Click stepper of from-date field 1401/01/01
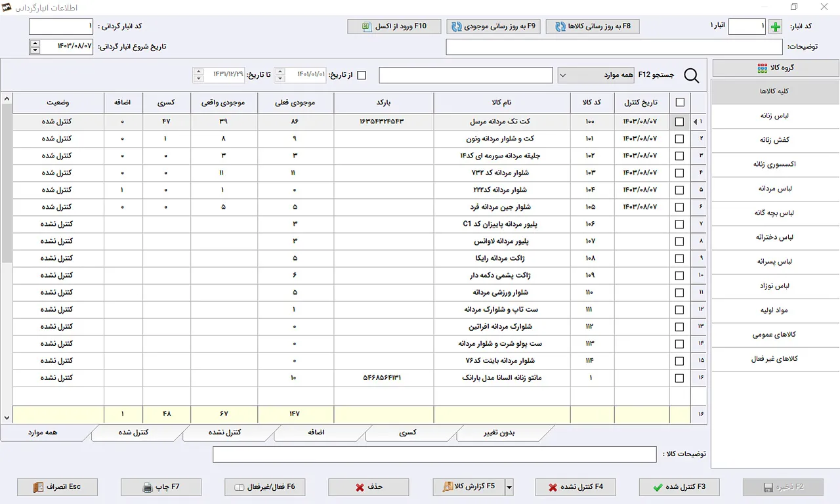Image resolution: width=840 pixels, height=504 pixels. tap(279, 75)
